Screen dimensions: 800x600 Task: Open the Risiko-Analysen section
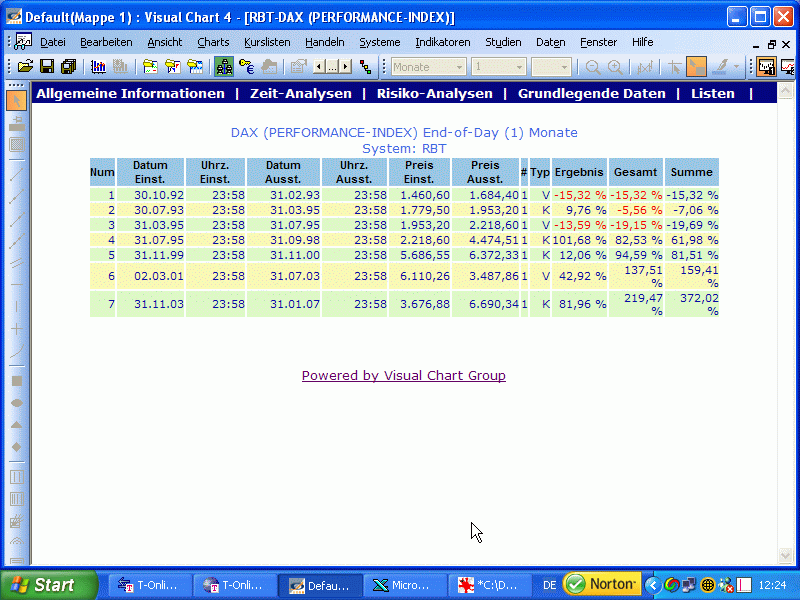tap(434, 93)
